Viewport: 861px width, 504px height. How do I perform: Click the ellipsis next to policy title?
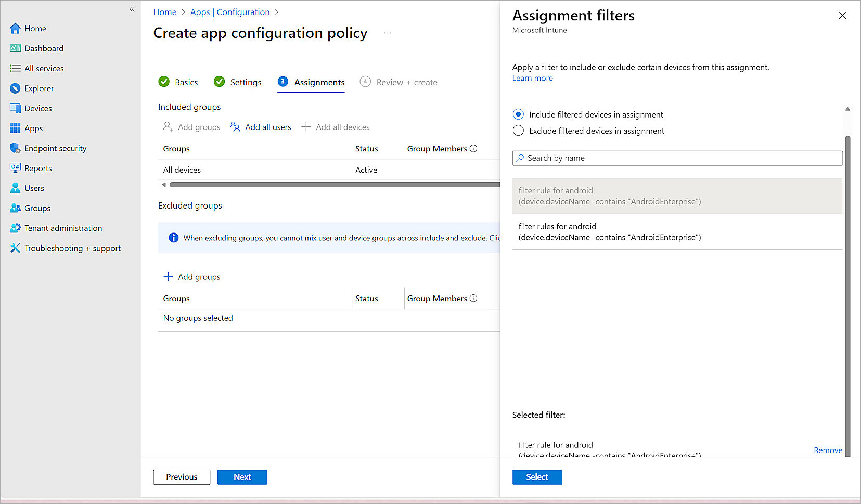pyautogui.click(x=388, y=33)
